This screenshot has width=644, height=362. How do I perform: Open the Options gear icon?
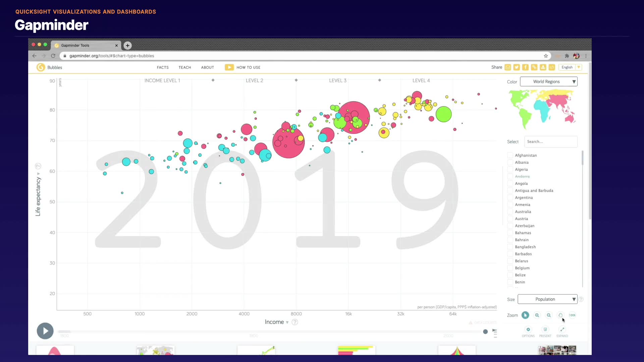pyautogui.click(x=528, y=329)
